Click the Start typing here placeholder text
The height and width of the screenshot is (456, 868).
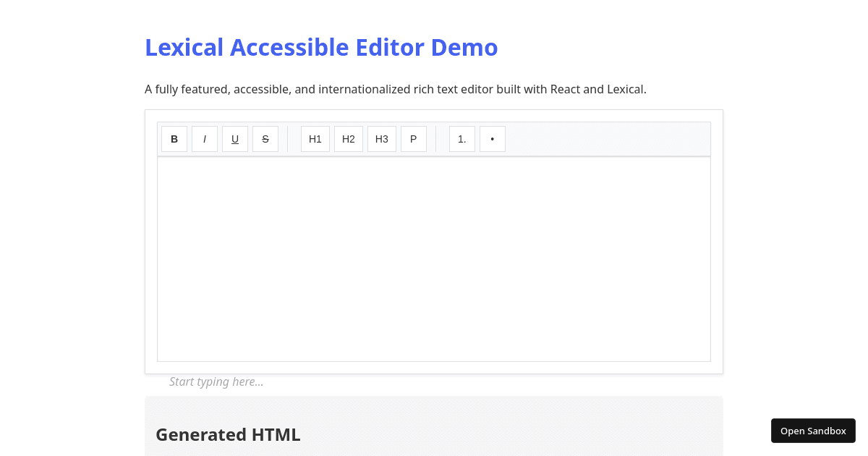tap(216, 381)
